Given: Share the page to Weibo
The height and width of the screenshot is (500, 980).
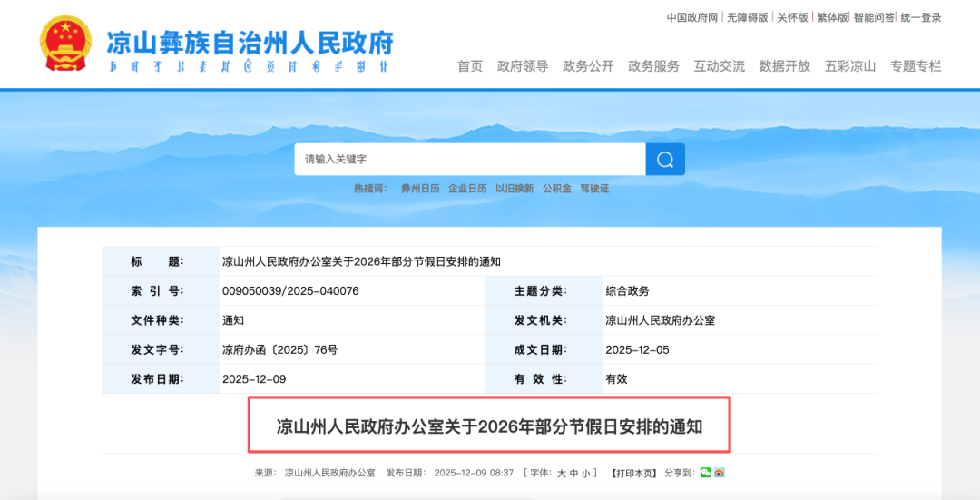Looking at the screenshot, I should [720, 473].
